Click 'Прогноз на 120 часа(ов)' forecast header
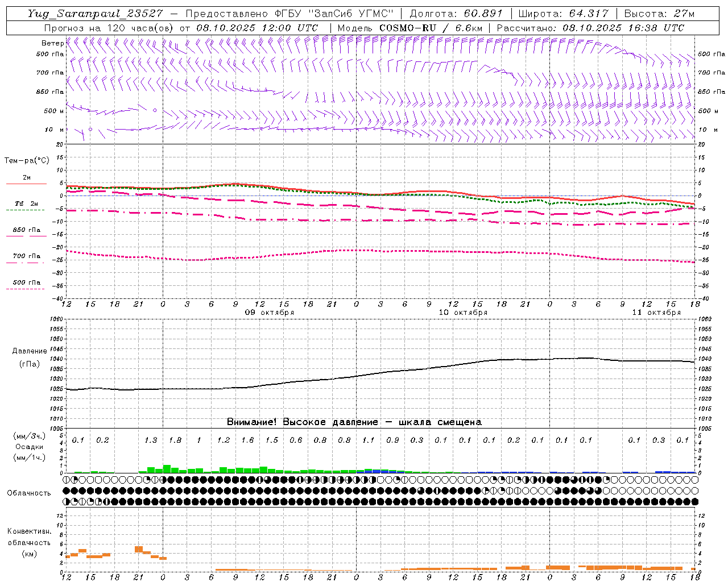The width and height of the screenshot is (728, 582). [x=110, y=28]
